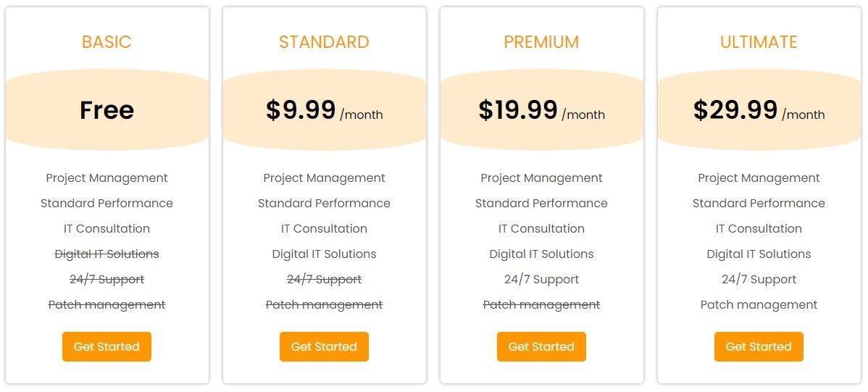The image size is (868, 392).
Task: Click the Free price label
Action: [107, 109]
